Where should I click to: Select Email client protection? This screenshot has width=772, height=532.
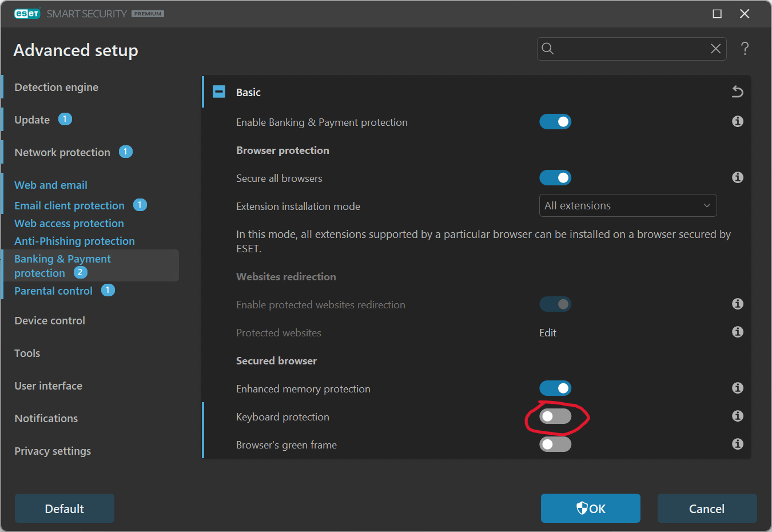pyautogui.click(x=69, y=205)
